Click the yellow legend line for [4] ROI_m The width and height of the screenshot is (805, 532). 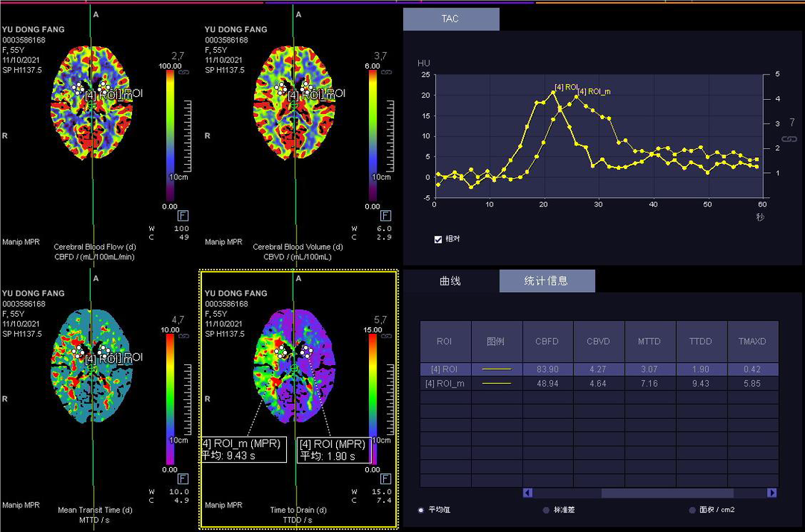[x=496, y=384]
